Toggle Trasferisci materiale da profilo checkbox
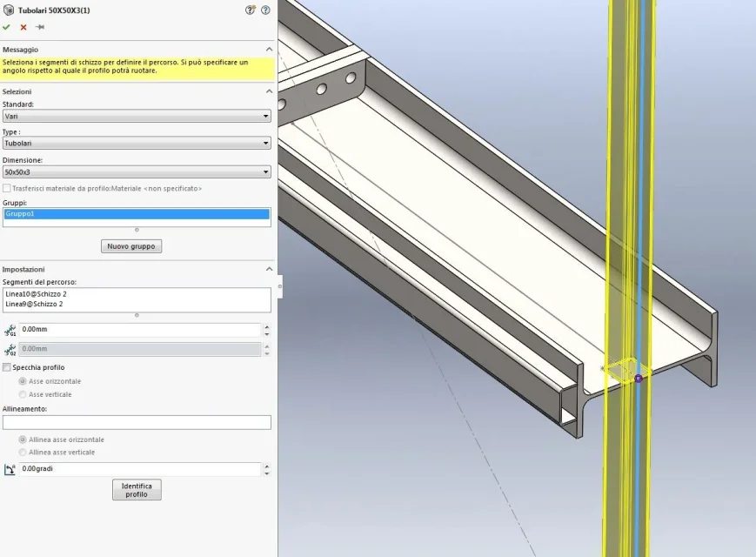756x557 pixels. click(x=7, y=188)
